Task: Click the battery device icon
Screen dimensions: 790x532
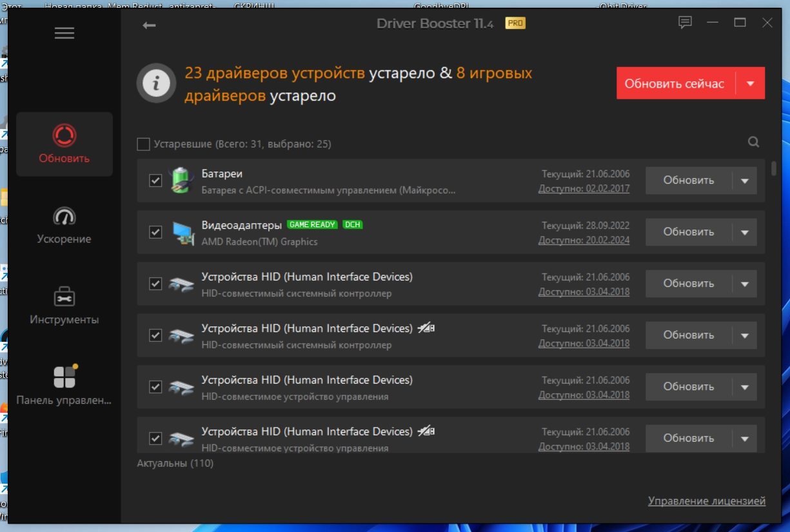Action: click(x=181, y=181)
